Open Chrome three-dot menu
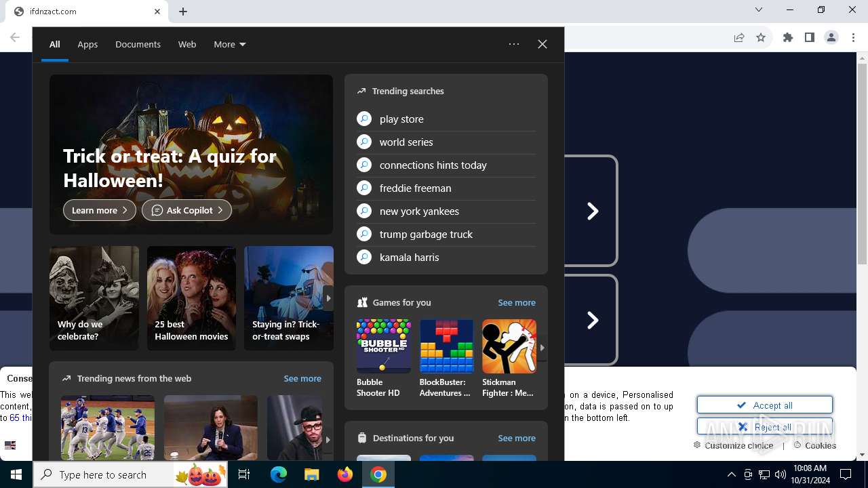Image resolution: width=868 pixels, height=488 pixels. [x=853, y=37]
